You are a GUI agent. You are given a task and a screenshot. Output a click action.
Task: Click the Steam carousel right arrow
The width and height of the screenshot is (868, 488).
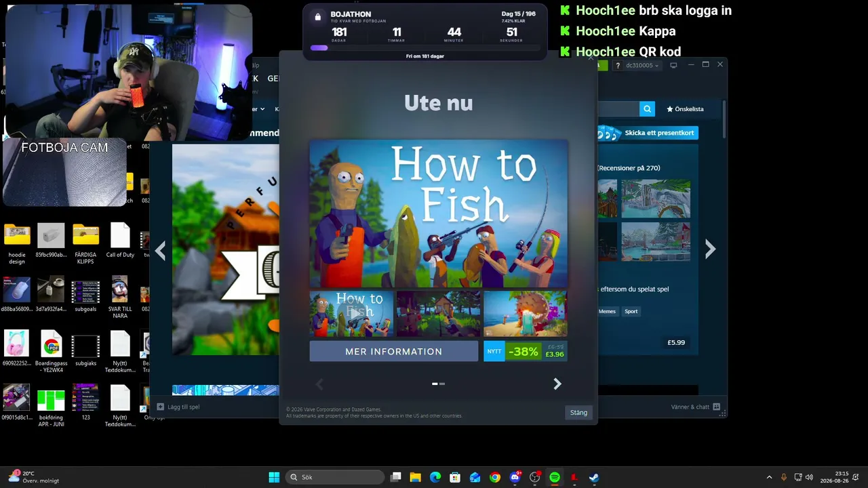pos(710,249)
